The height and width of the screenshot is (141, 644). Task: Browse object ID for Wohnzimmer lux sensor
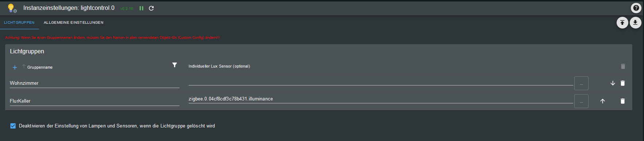pyautogui.click(x=581, y=83)
